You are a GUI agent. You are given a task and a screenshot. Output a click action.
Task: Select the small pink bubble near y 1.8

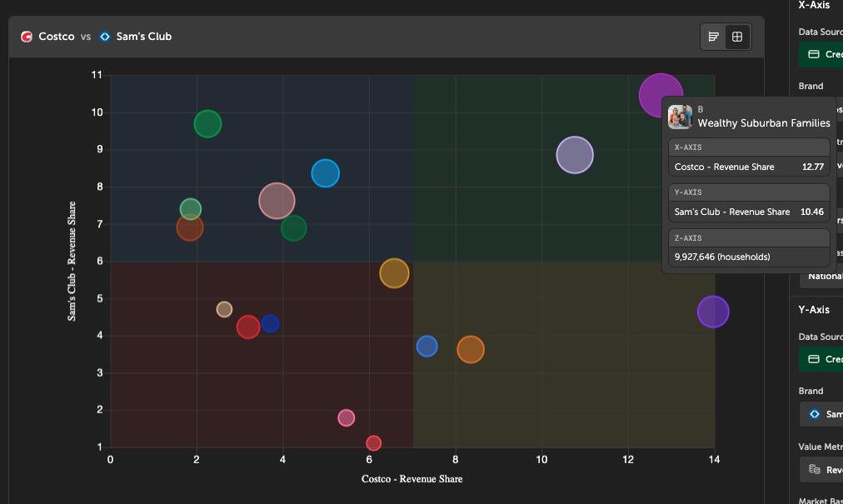pyautogui.click(x=347, y=418)
